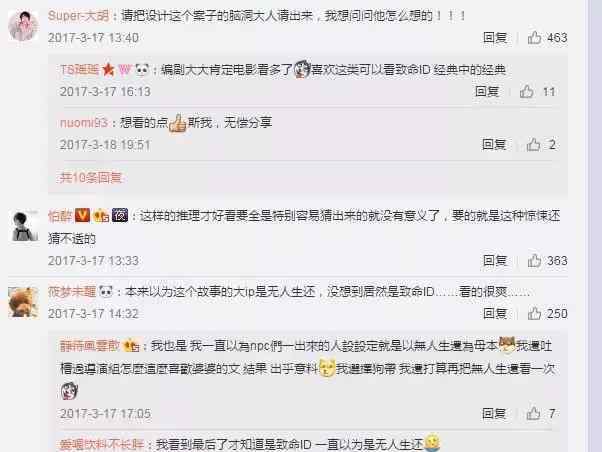Open nuomi93's username link
Screen dimensions: 602x452
tap(84, 123)
